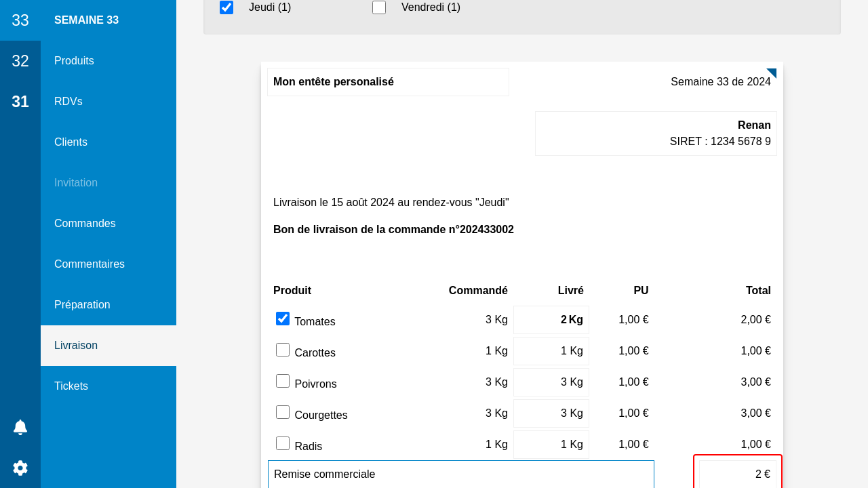Click the Remise commerciale label field
The image size is (868, 488).
[x=460, y=474]
